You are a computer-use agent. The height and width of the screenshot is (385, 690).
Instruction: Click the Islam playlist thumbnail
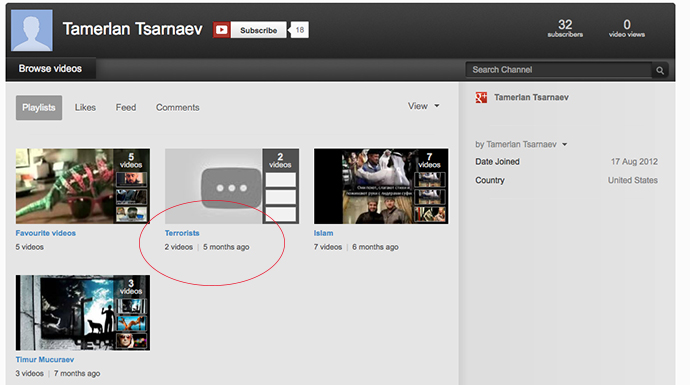point(381,186)
